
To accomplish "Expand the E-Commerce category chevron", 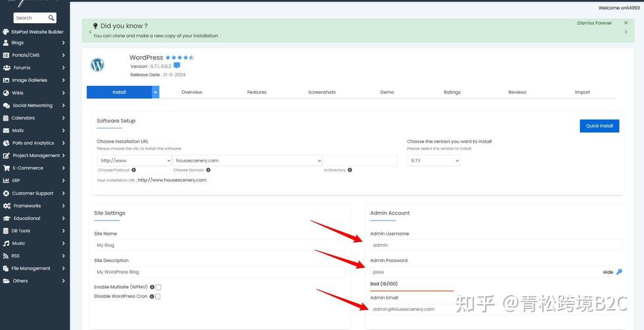I will pyautogui.click(x=63, y=168).
